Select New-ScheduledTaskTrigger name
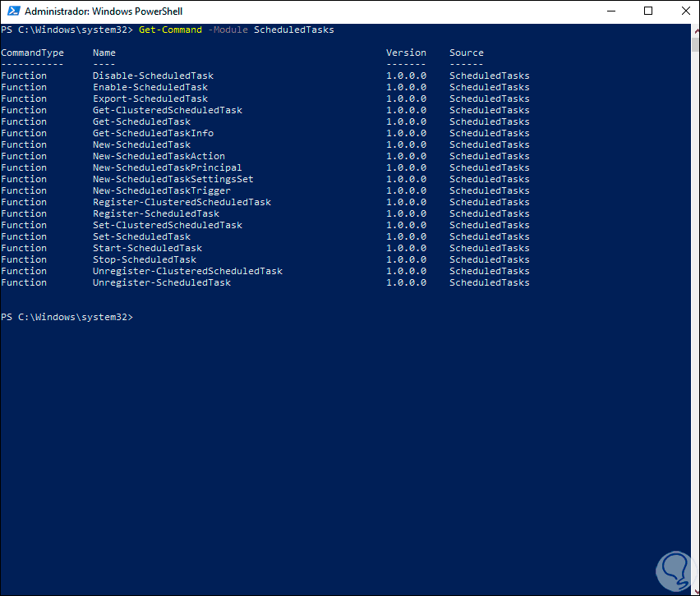This screenshot has height=596, width=700. [x=162, y=191]
